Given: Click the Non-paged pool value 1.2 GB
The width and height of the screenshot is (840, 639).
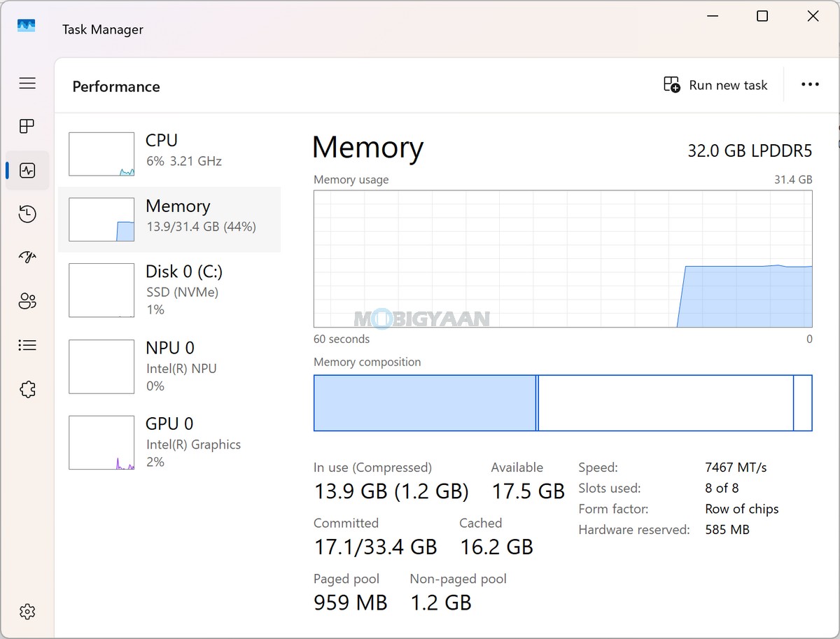Looking at the screenshot, I should 441,603.
